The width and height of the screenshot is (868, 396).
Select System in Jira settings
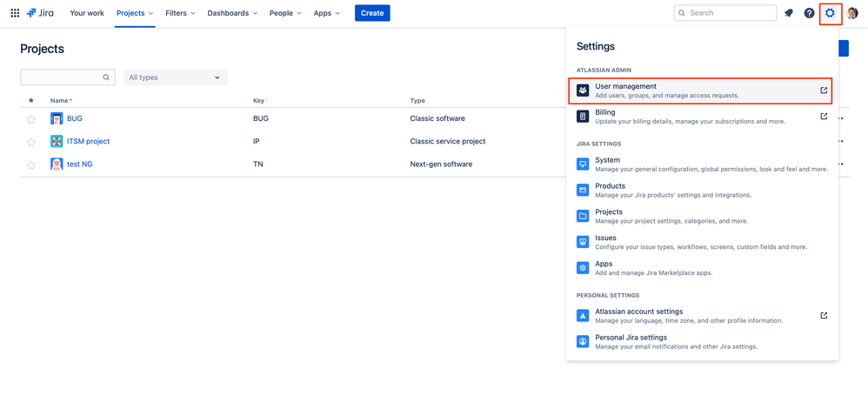tap(701, 164)
